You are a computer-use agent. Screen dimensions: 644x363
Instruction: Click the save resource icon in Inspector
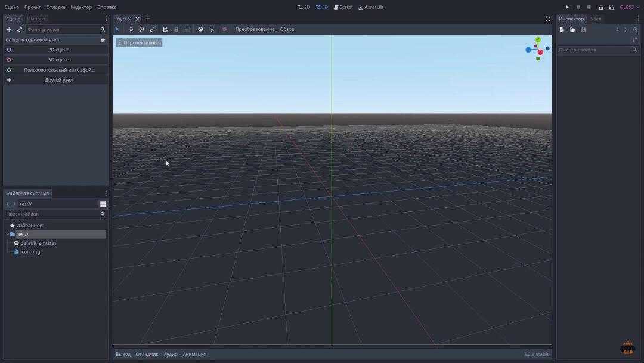click(x=583, y=30)
